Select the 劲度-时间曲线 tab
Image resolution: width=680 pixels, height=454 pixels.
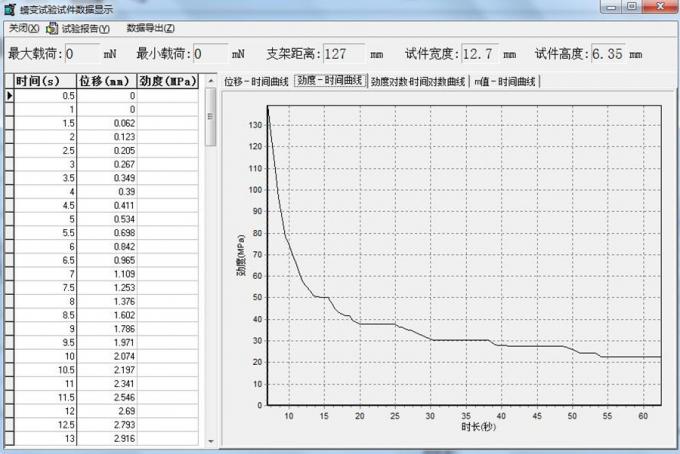pyautogui.click(x=329, y=81)
